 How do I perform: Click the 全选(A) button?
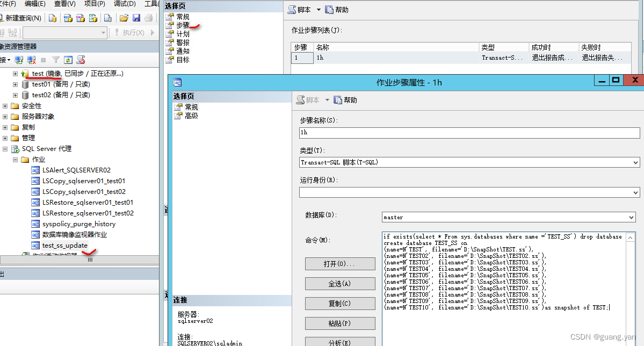(339, 283)
